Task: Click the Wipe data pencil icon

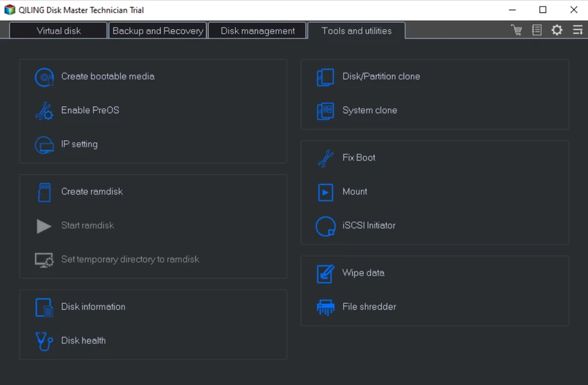Action: point(325,274)
